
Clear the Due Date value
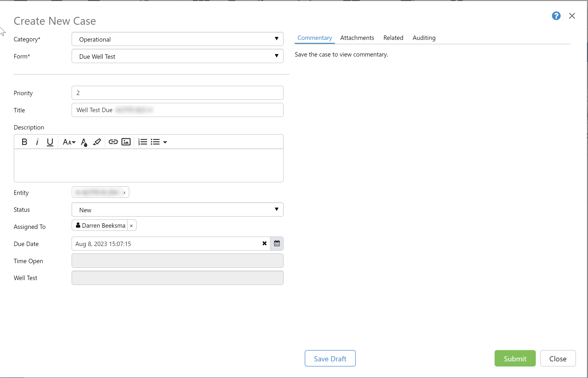coord(264,244)
